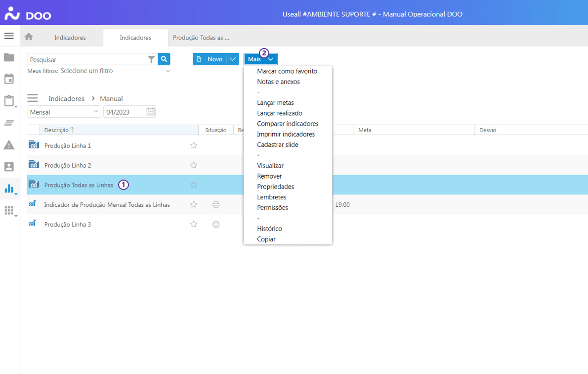Screen dimensions: 588x374
Task: Toggle favorite star for Produção Linha 1
Action: pyautogui.click(x=194, y=145)
